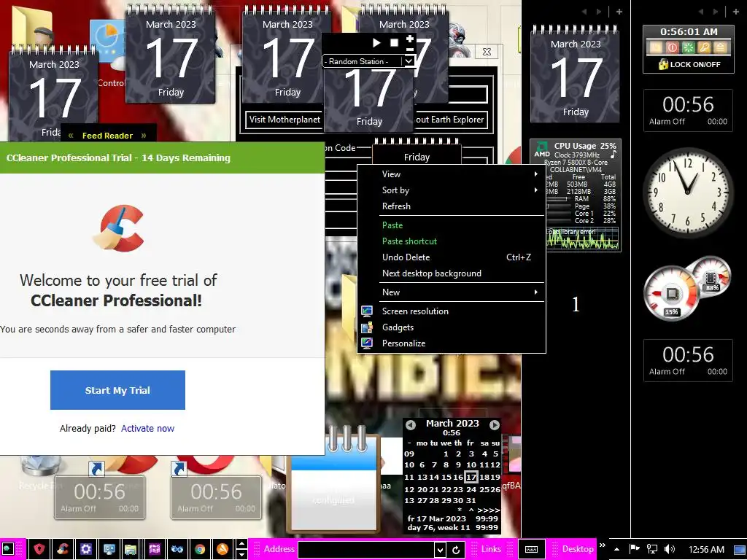747x560 pixels.
Task: Select Next desktop background
Action: 451,273
